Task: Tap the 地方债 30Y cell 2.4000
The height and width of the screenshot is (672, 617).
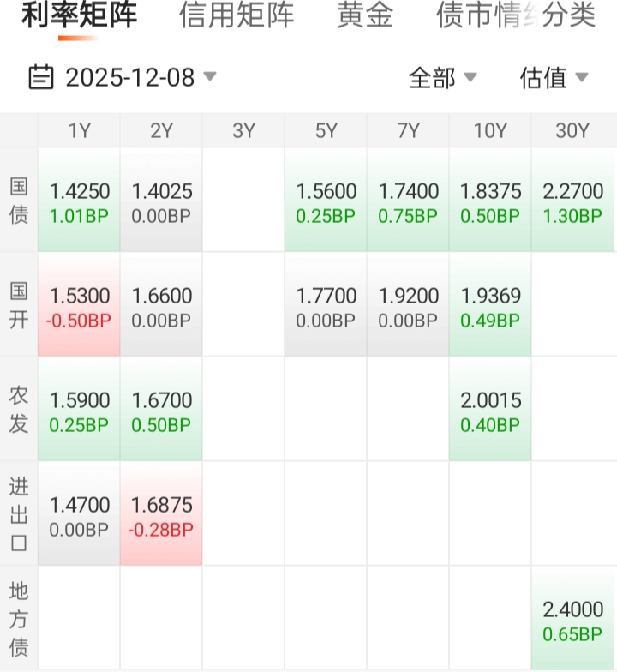Action: coord(572,620)
